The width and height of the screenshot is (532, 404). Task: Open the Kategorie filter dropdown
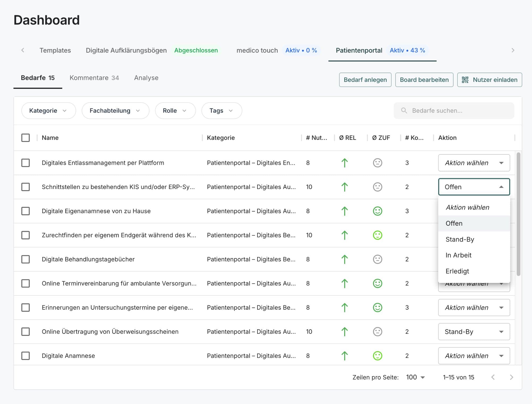pyautogui.click(x=48, y=111)
